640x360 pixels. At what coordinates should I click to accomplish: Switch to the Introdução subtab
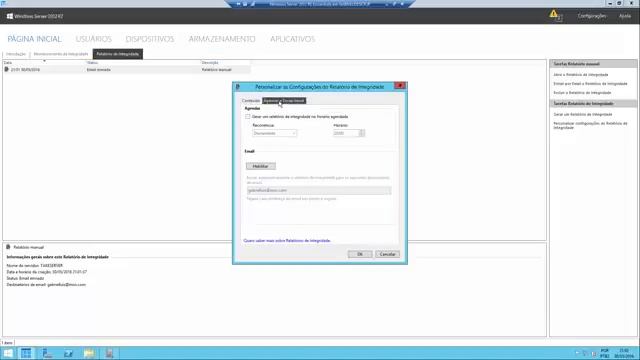[x=16, y=54]
